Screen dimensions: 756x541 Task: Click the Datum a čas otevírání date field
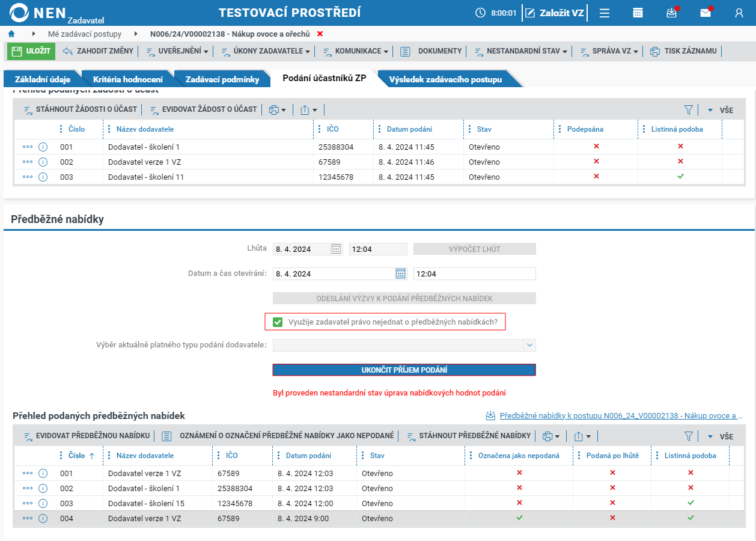(x=334, y=274)
